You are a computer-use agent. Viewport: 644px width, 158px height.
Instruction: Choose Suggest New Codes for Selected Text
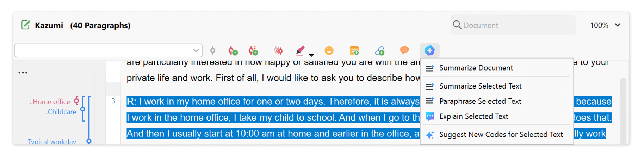[501, 135]
